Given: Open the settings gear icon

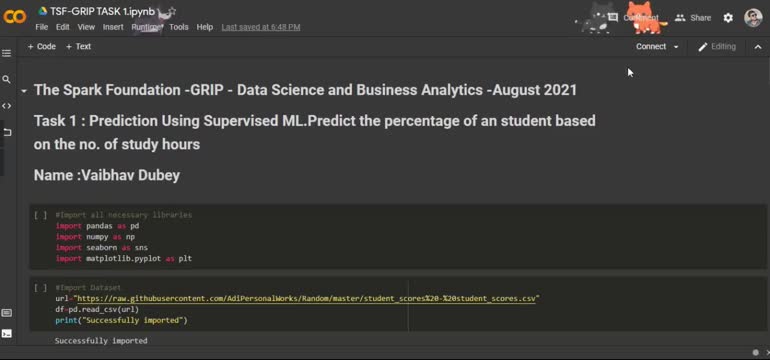Looking at the screenshot, I should 728,18.
